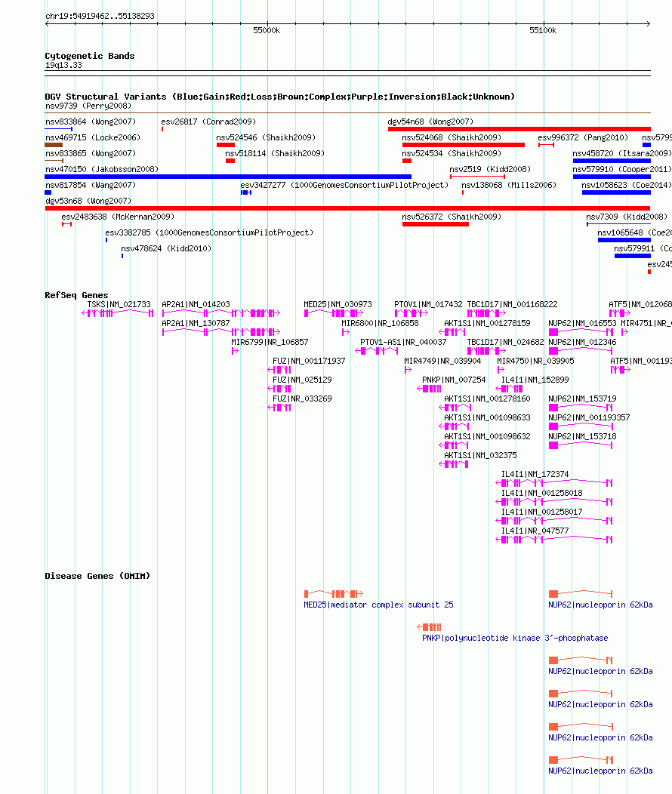The height and width of the screenshot is (794, 672).
Task: Open the nsv470150 (Jakobsson2008) label
Action: coord(102,169)
